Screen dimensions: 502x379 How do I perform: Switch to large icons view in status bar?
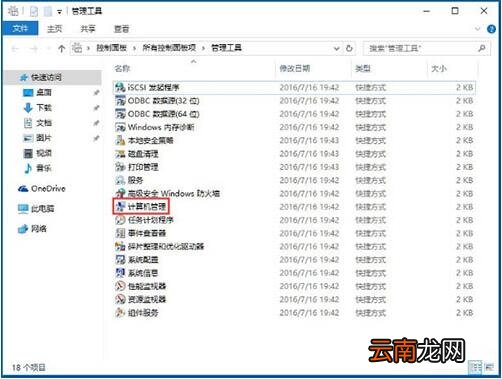(489, 367)
